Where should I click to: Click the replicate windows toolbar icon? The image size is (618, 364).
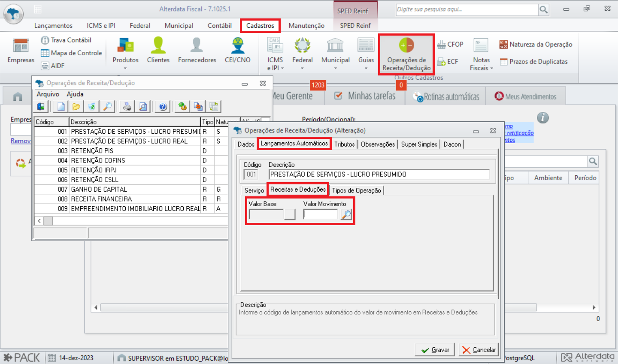pyautogui.click(x=214, y=106)
